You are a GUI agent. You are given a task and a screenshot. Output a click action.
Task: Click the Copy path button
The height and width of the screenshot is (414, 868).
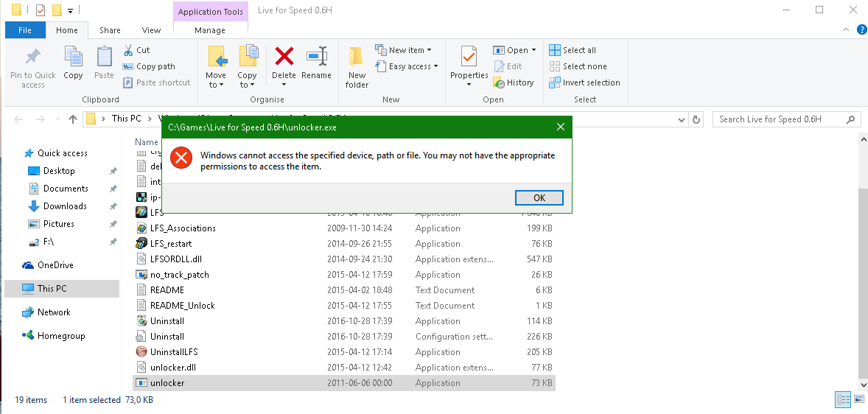[x=149, y=66]
